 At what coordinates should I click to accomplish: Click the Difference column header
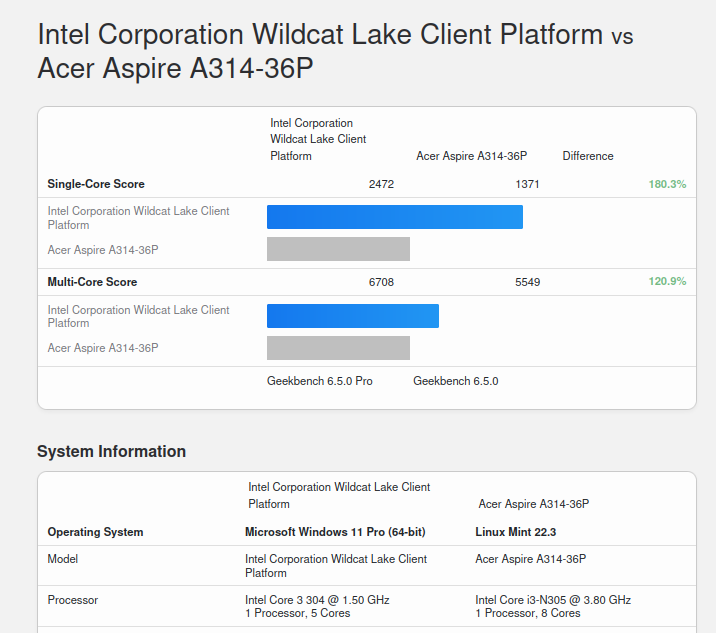point(588,156)
